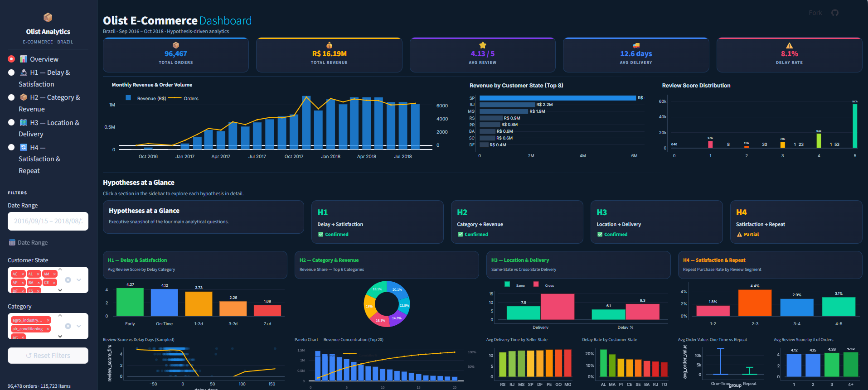Image resolution: width=868 pixels, height=390 pixels.
Task: Clear all Customer State selections
Action: coord(68,280)
